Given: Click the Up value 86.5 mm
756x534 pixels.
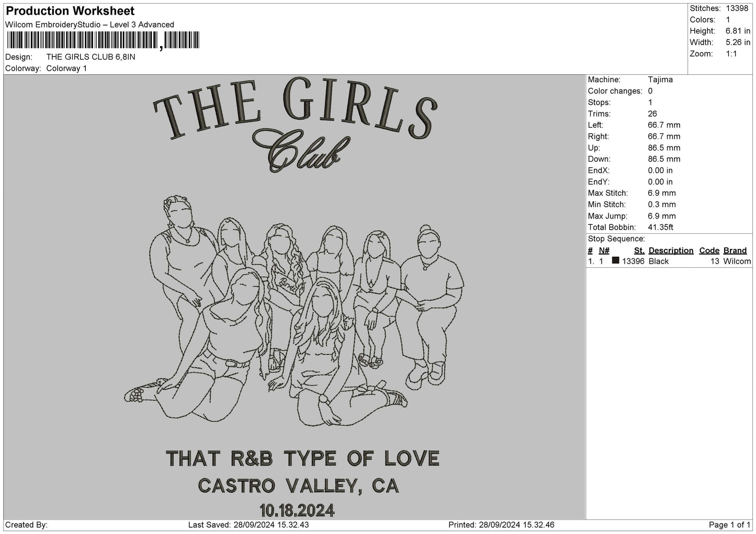Looking at the screenshot, I should tap(664, 148).
